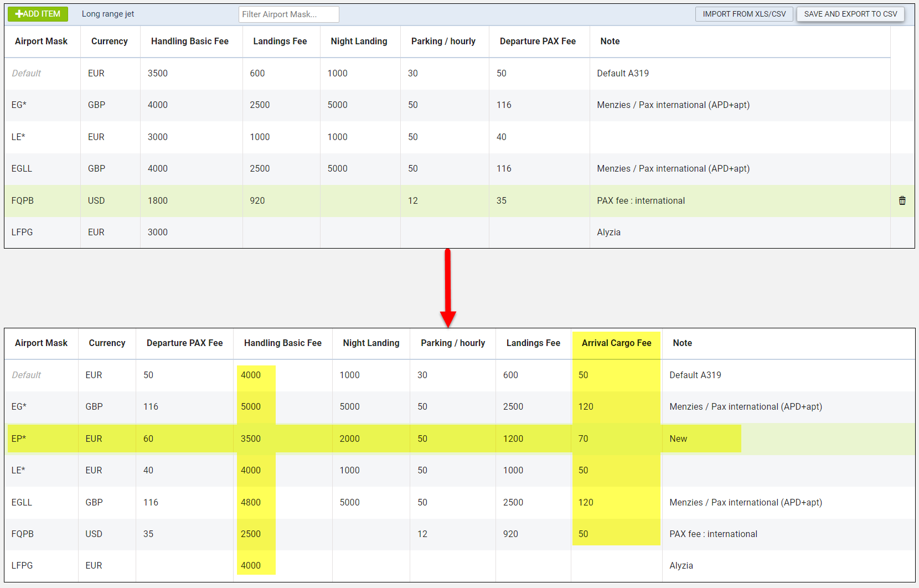Click Default landings fee 600 in bottom table
The height and width of the screenshot is (588, 919).
point(511,375)
